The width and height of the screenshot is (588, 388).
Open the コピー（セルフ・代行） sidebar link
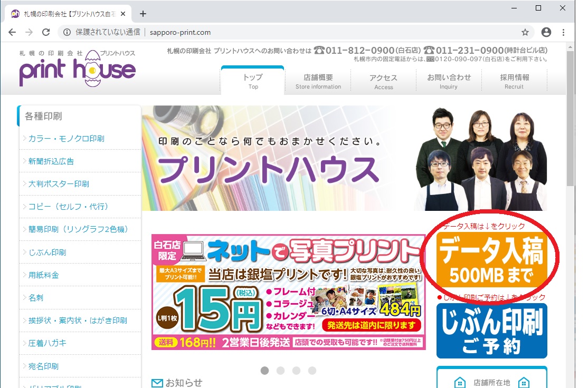click(x=68, y=206)
